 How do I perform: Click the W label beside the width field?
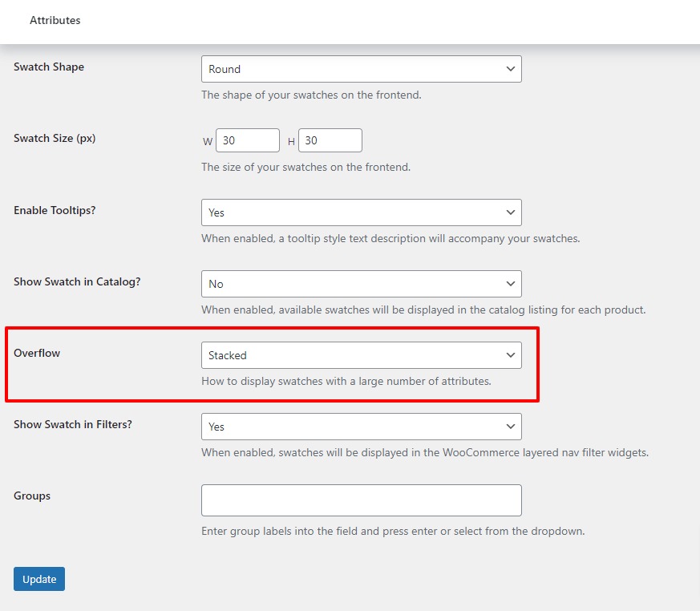[208, 142]
